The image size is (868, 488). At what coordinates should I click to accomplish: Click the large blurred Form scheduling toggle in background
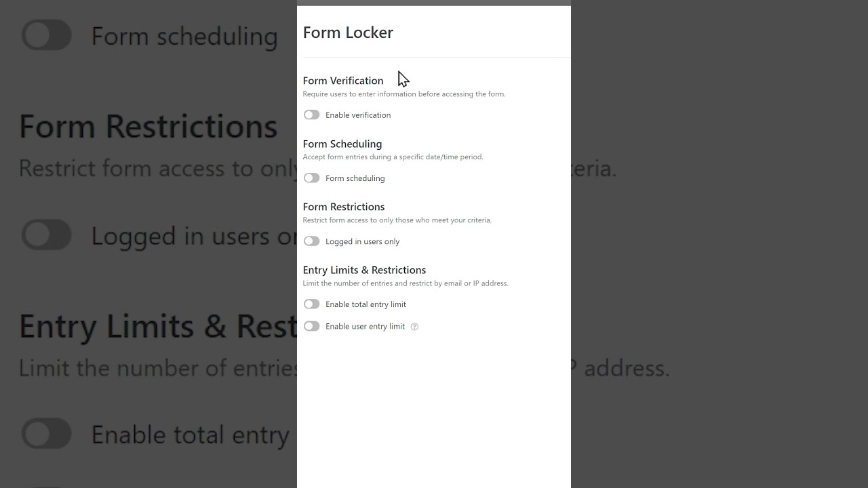(x=46, y=35)
